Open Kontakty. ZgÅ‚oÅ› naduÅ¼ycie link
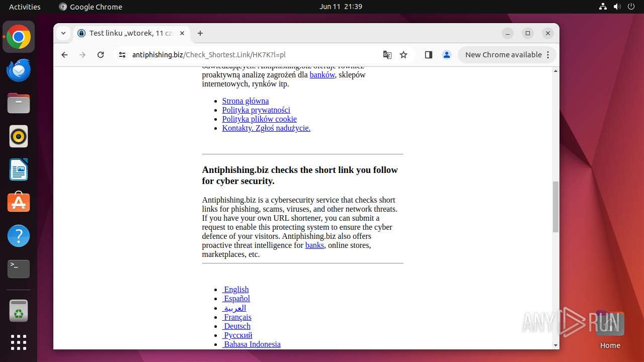Image resolution: width=644 pixels, height=362 pixels. pos(266,128)
